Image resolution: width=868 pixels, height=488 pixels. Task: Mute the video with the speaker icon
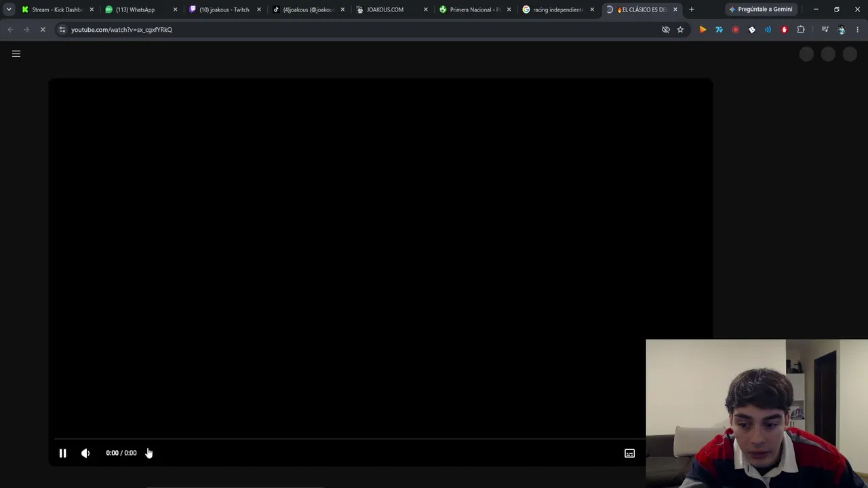coord(85,453)
